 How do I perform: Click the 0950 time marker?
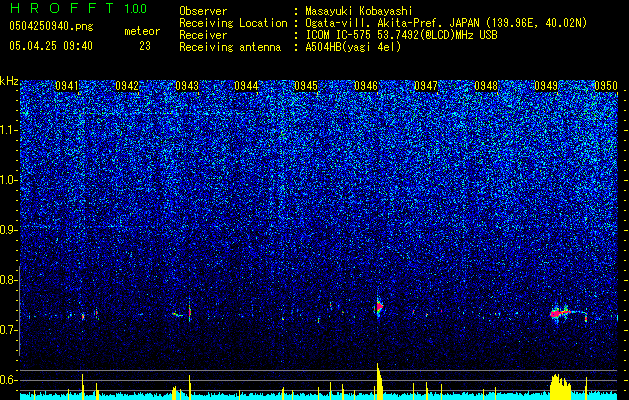pos(606,86)
